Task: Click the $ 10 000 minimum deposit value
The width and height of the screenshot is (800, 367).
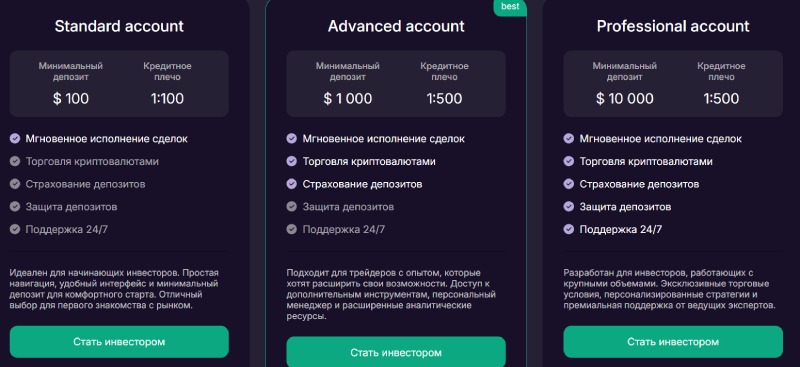Action: (624, 99)
